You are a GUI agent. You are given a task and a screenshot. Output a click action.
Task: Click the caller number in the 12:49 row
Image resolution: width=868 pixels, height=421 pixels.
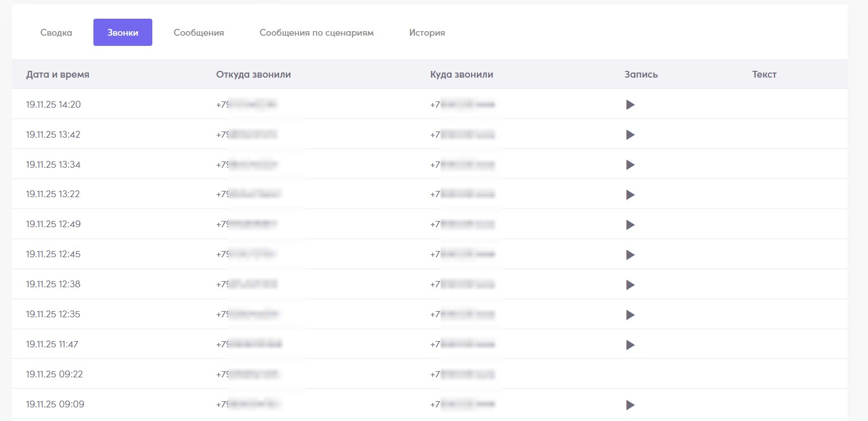[247, 224]
